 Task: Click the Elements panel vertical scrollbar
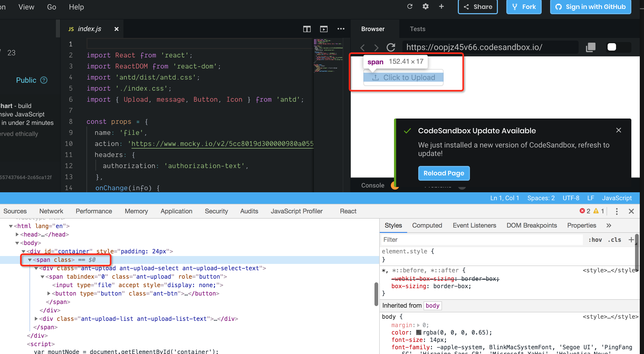(x=376, y=294)
